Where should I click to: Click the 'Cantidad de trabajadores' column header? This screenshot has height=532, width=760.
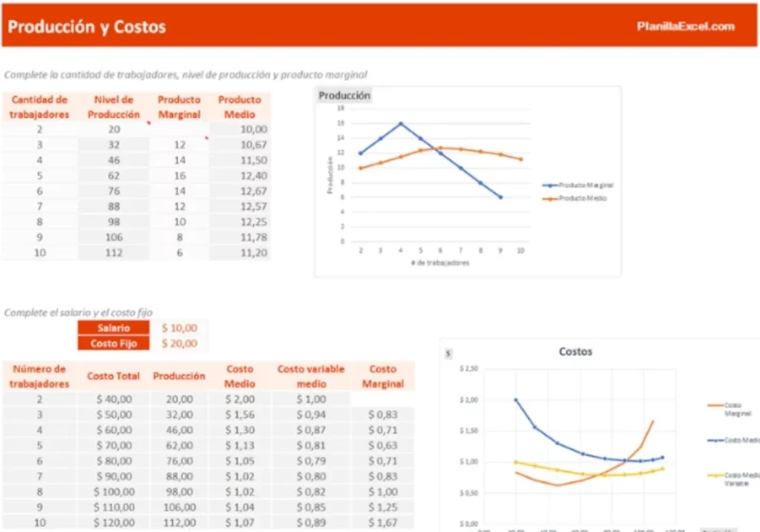pos(39,107)
